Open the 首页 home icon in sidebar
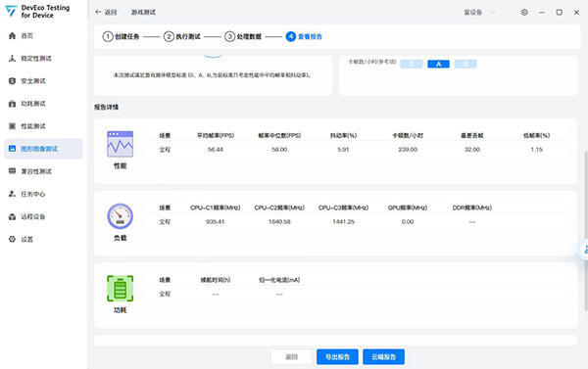 12,36
